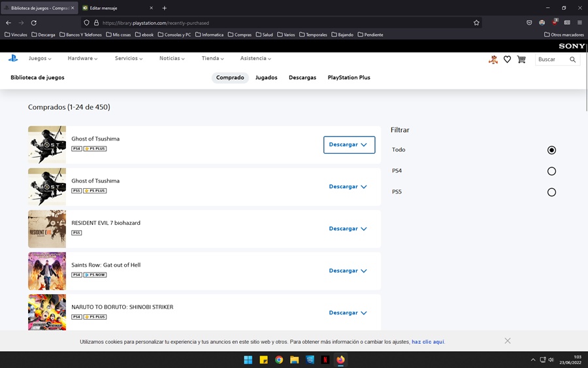
Task: Reload the page with refresh icon
Action: point(34,23)
